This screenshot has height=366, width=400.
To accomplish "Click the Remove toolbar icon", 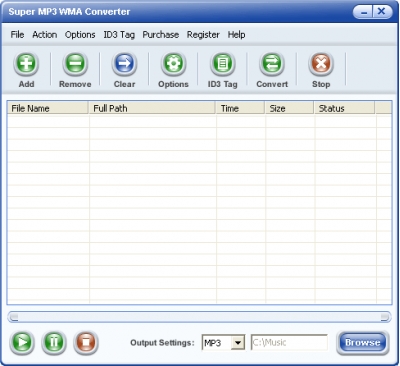I will [x=75, y=64].
